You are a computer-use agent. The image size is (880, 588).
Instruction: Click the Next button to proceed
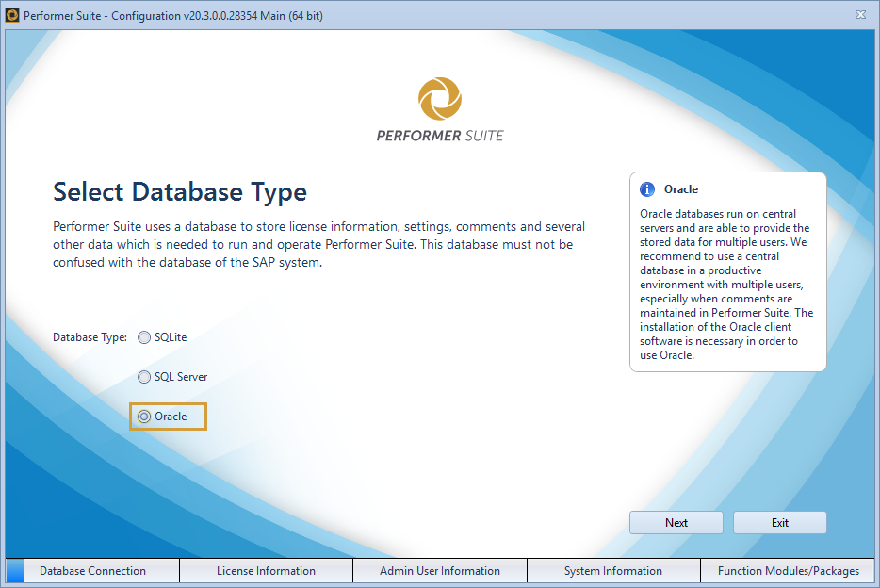676,522
